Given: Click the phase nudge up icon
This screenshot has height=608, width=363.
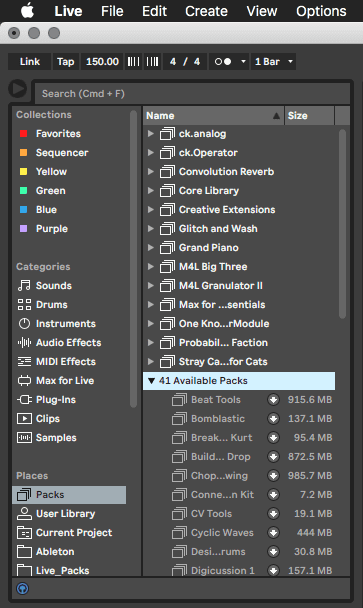Looking at the screenshot, I should [x=152, y=62].
